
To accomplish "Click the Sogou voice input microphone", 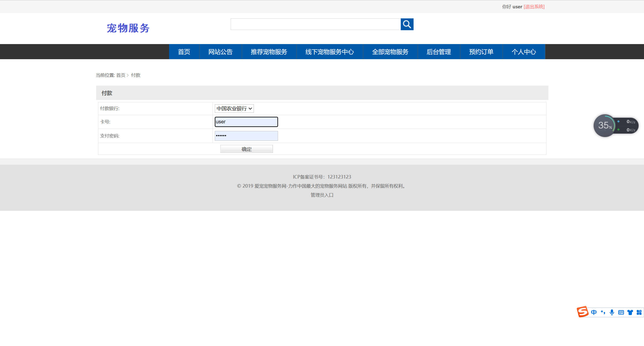I will [x=612, y=312].
